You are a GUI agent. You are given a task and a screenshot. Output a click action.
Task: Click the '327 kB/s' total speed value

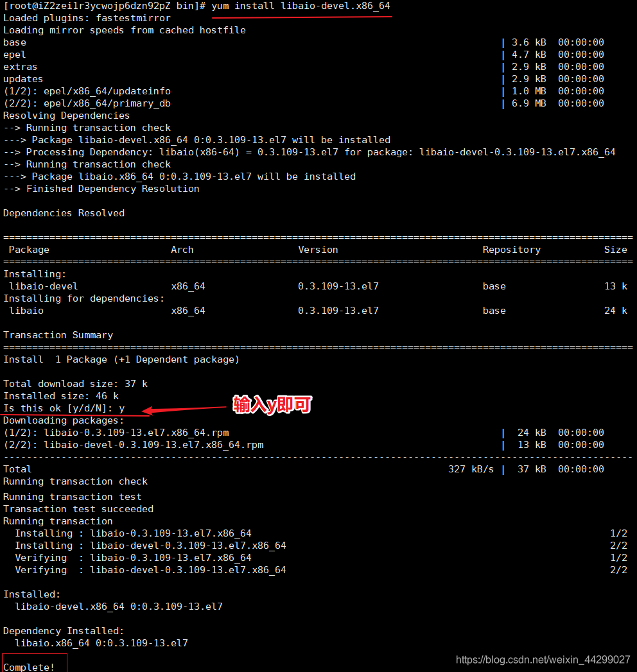click(471, 469)
